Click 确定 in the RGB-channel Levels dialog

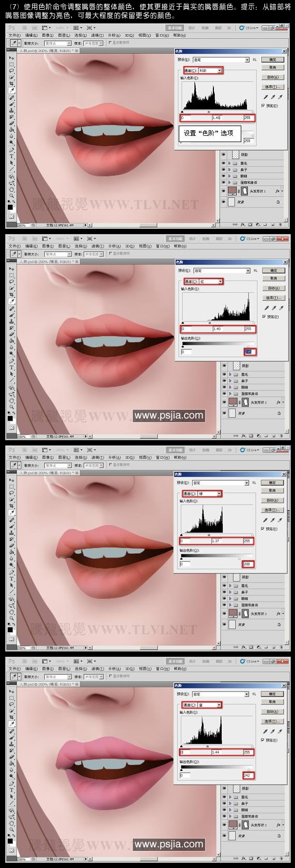[272, 59]
